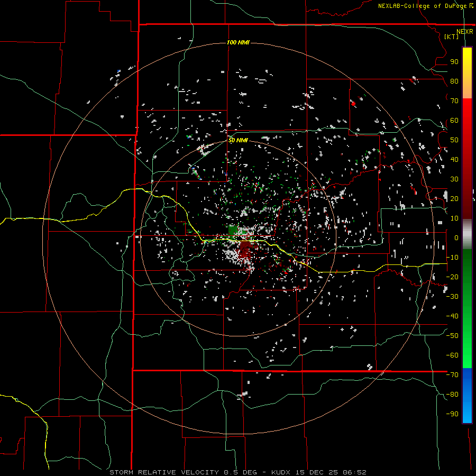The width and height of the screenshot is (476, 476).
Task: Click the 20 value on velocity scale
Action: (x=454, y=199)
